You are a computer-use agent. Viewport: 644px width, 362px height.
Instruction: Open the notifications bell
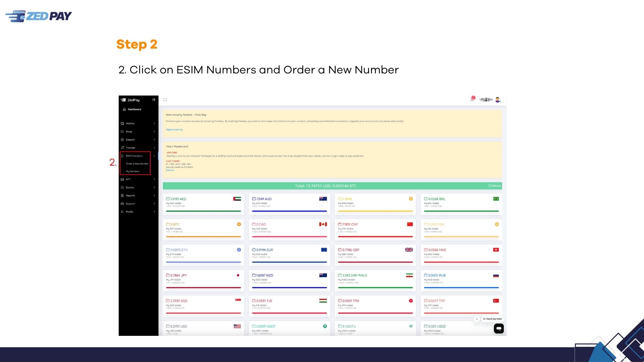(x=472, y=99)
